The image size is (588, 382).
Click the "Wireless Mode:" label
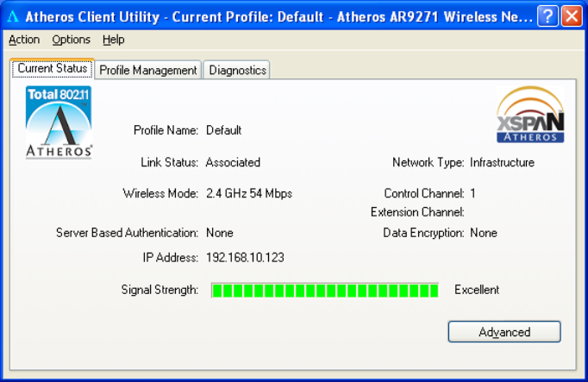point(160,193)
